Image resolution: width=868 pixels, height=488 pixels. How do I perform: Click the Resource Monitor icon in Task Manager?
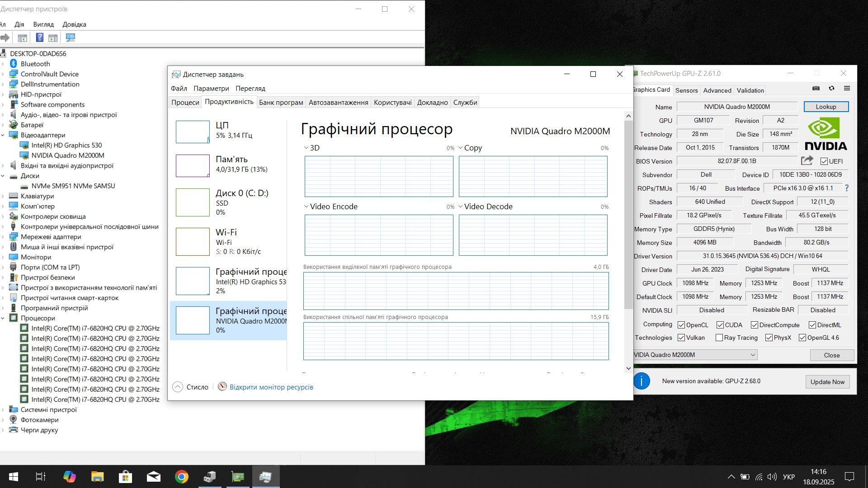point(222,387)
